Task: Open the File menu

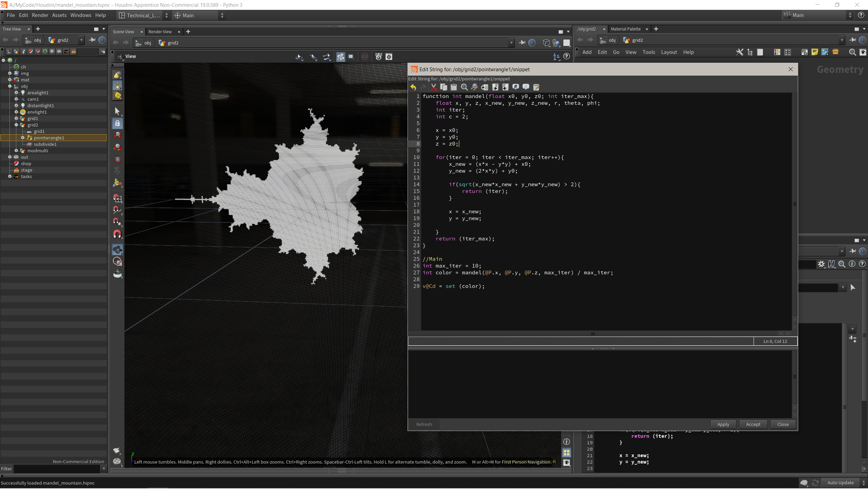Action: pyautogui.click(x=11, y=15)
